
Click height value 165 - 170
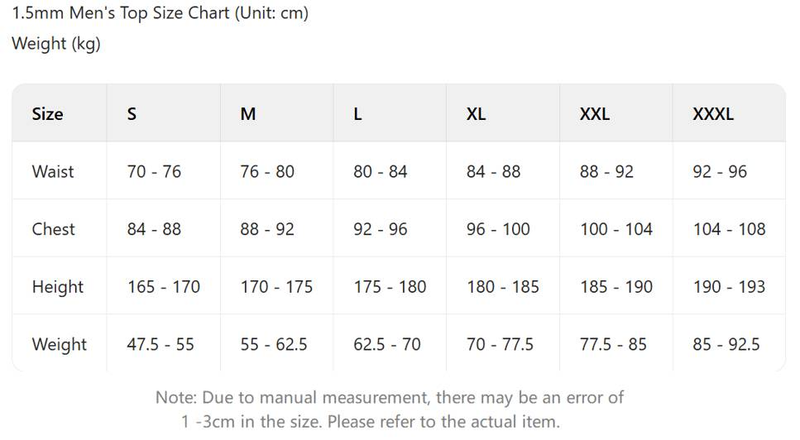[164, 287]
